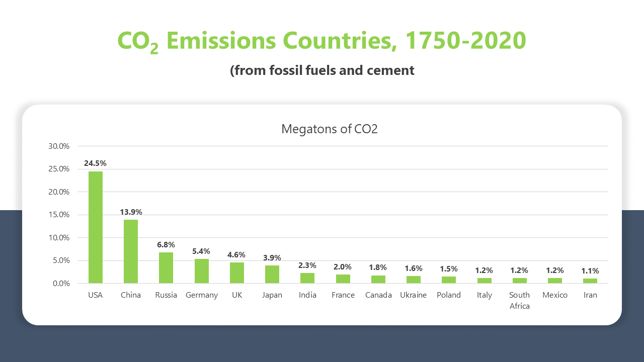Click the 'Iran' axis label
The height and width of the screenshot is (362, 644).
tap(590, 295)
